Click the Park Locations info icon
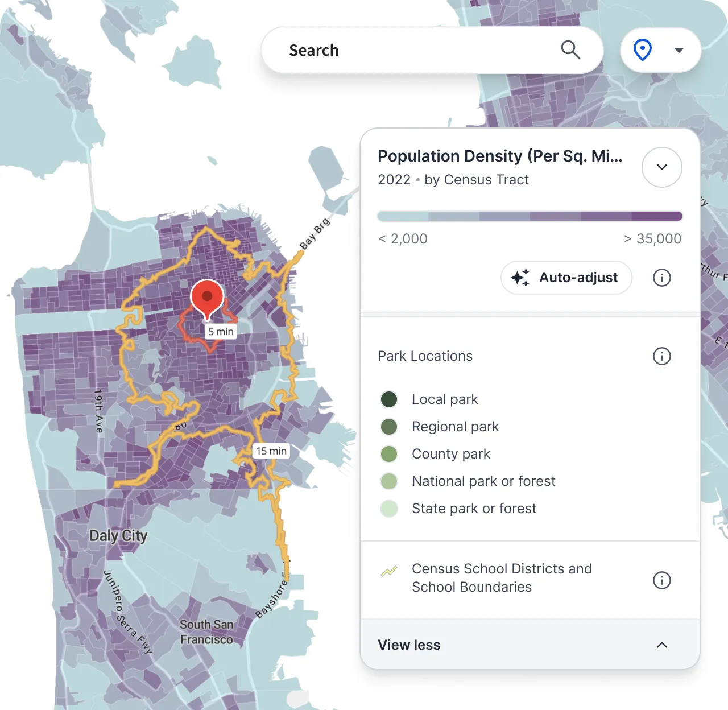 [661, 356]
